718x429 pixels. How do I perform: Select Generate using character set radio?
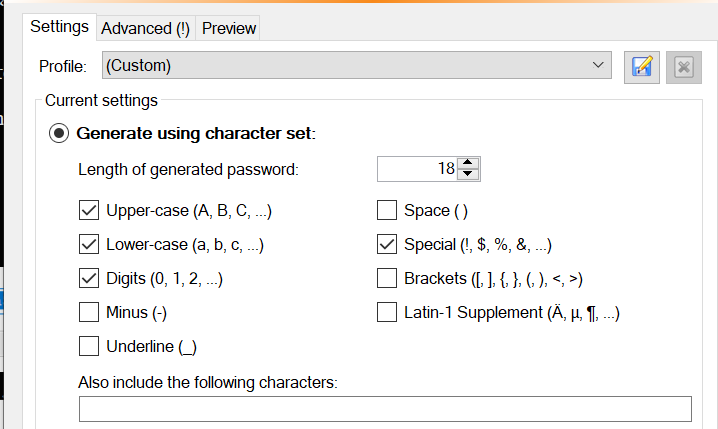coord(59,133)
